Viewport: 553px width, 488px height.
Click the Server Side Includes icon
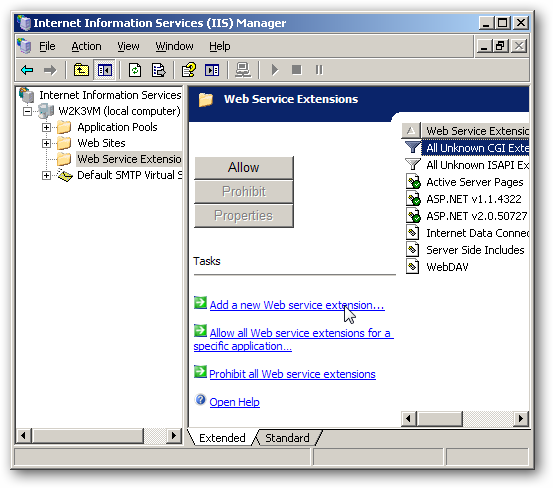click(412, 250)
